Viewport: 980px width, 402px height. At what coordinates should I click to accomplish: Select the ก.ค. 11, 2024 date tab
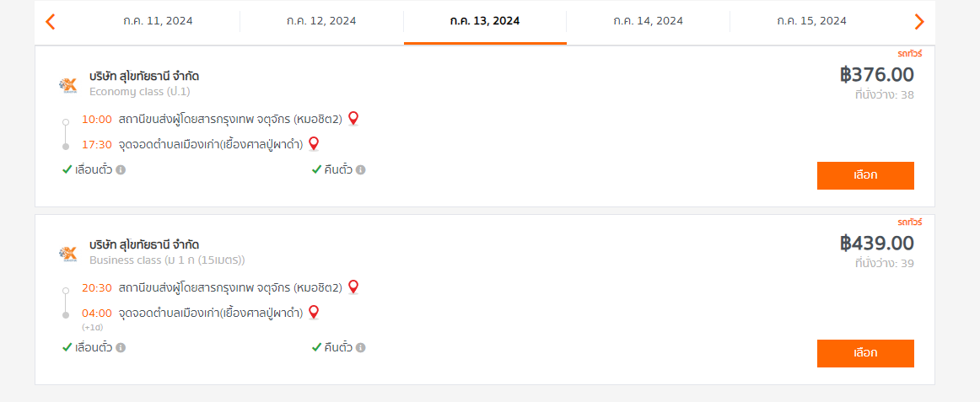pyautogui.click(x=158, y=21)
